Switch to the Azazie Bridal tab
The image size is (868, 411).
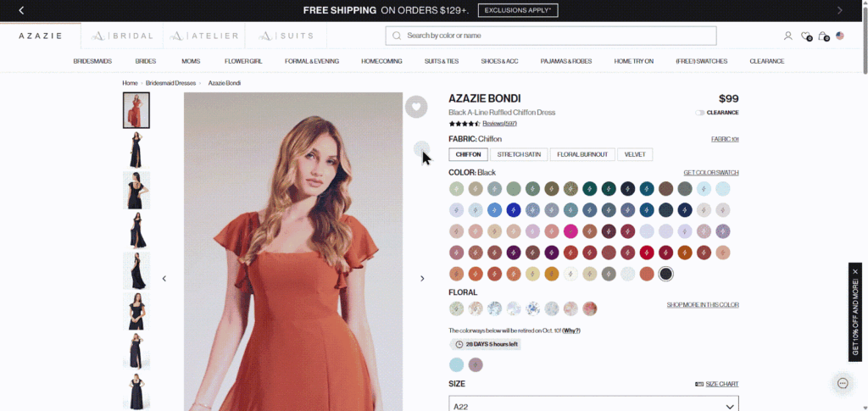[123, 36]
